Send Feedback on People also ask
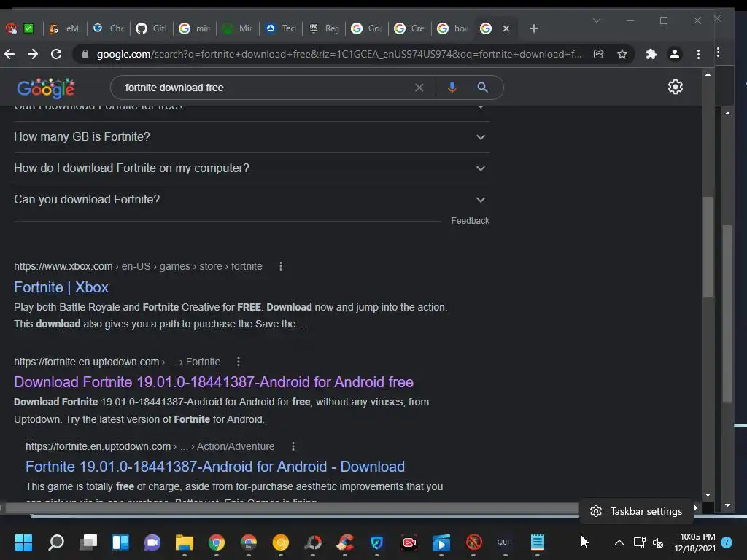747x560 pixels. click(471, 221)
